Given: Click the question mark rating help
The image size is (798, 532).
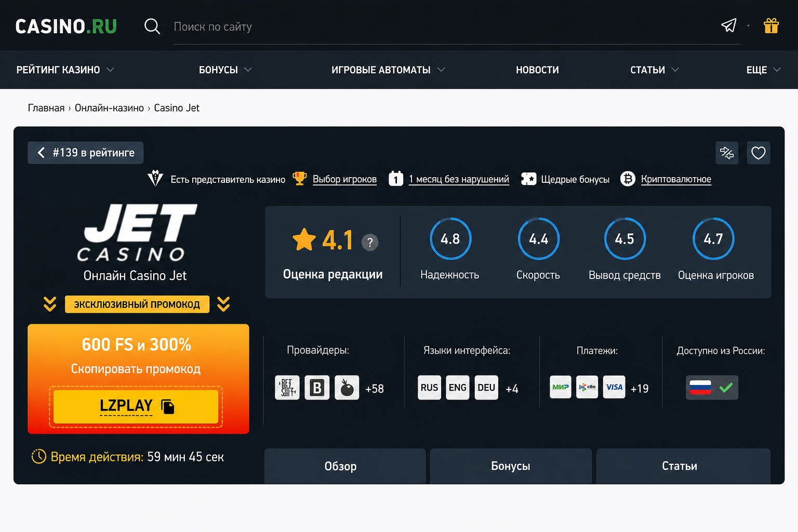Looking at the screenshot, I should click(370, 242).
